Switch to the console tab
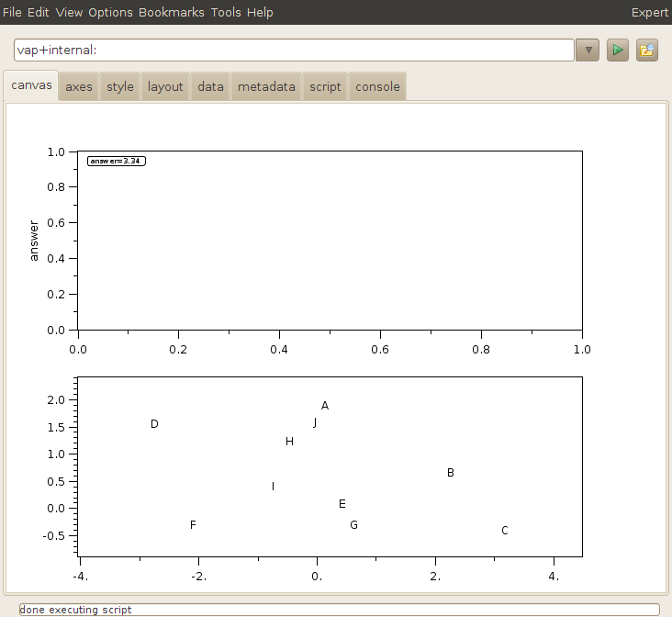 click(x=377, y=86)
